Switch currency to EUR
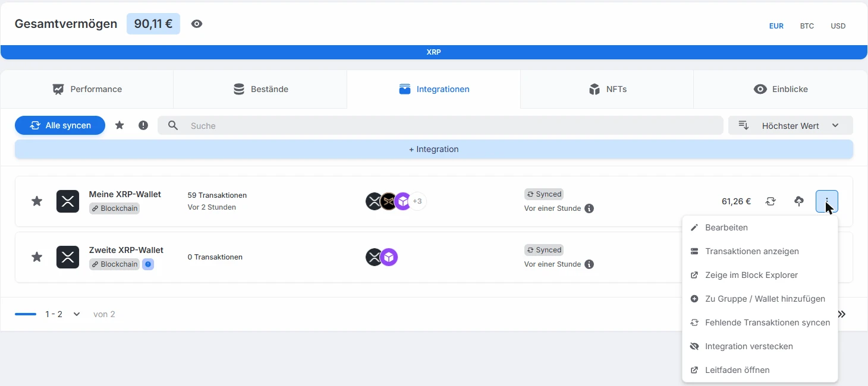Screen dimensions: 868x386 pyautogui.click(x=776, y=26)
